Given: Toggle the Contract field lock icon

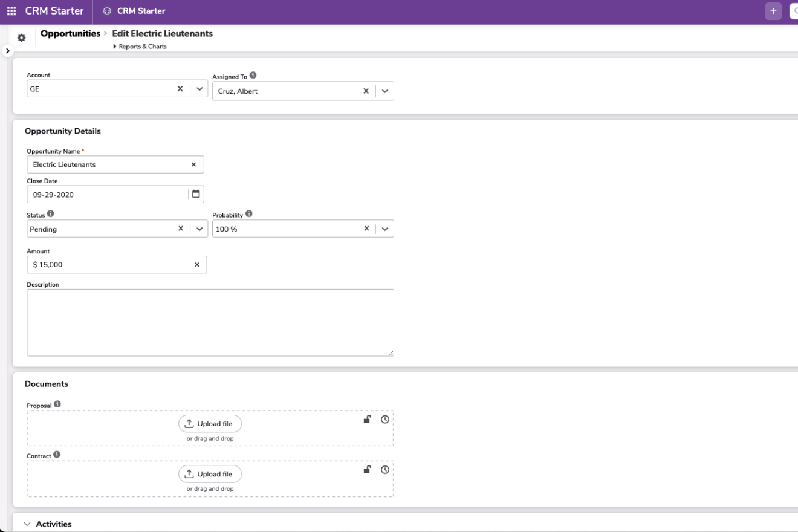Looking at the screenshot, I should [x=367, y=469].
